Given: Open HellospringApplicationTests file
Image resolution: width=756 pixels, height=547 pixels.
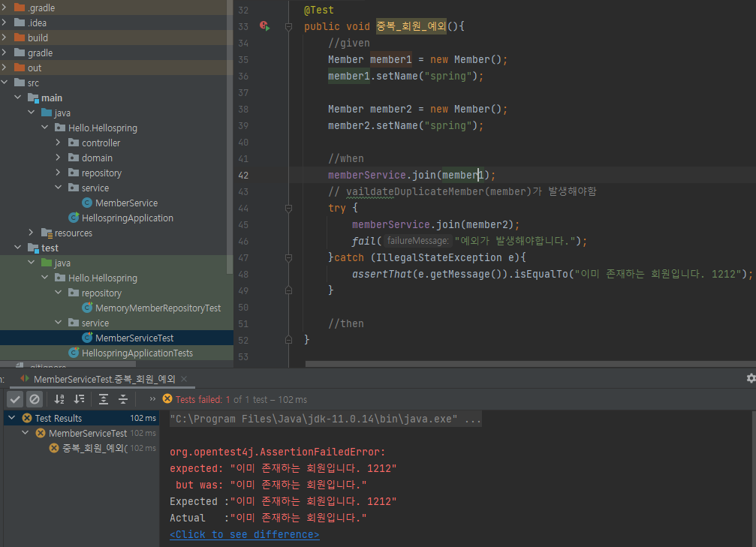Looking at the screenshot, I should point(137,353).
